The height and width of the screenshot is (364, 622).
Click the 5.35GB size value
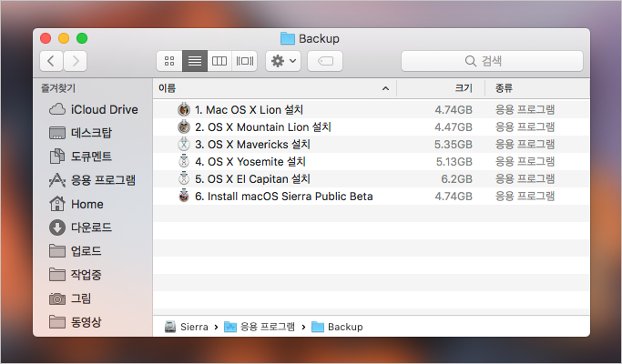pyautogui.click(x=454, y=145)
